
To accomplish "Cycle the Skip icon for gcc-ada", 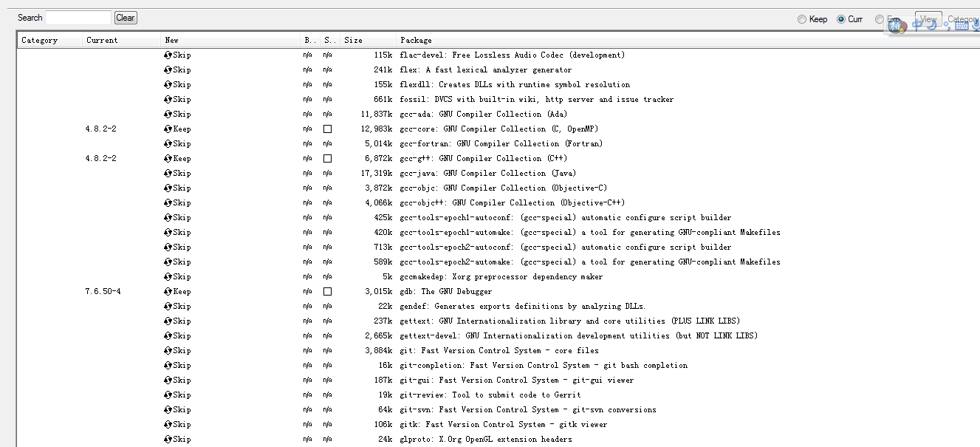I will pos(168,115).
